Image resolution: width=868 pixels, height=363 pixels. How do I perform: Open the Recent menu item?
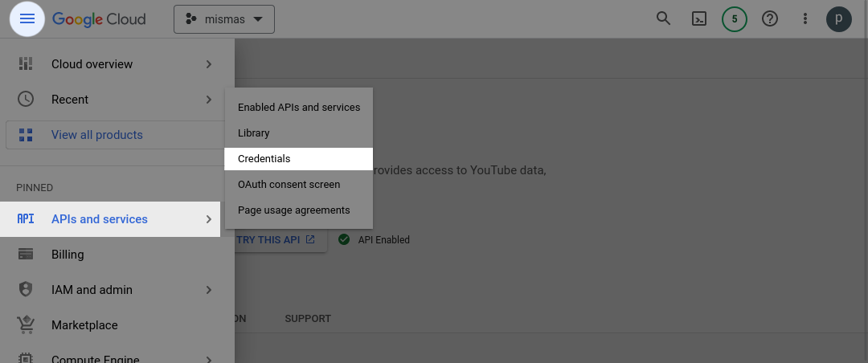coord(117,100)
